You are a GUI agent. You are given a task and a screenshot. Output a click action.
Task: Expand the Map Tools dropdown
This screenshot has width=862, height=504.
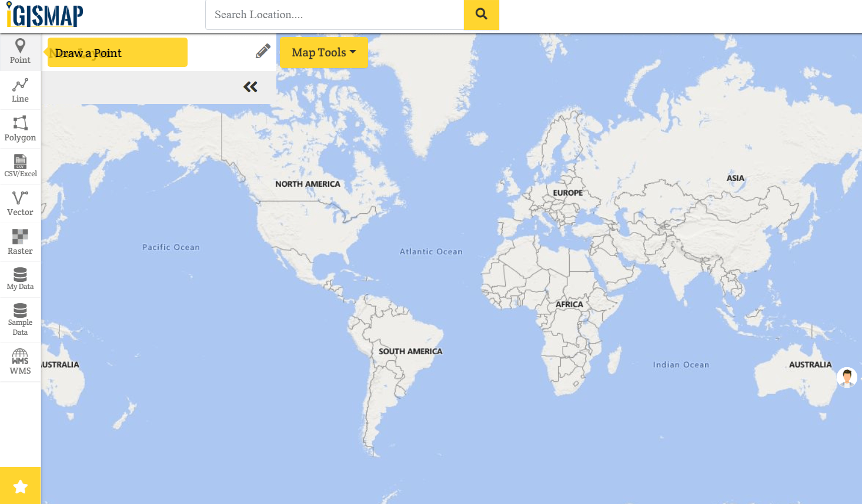pyautogui.click(x=324, y=53)
